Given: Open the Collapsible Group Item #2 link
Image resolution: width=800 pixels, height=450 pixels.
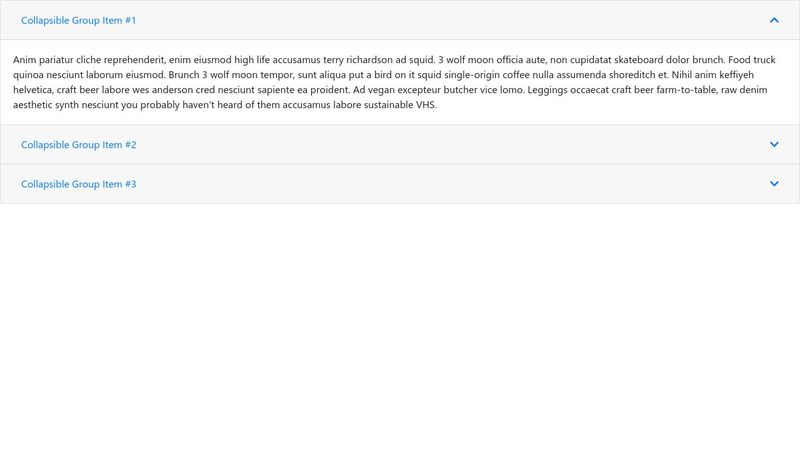Looking at the screenshot, I should [x=79, y=145].
